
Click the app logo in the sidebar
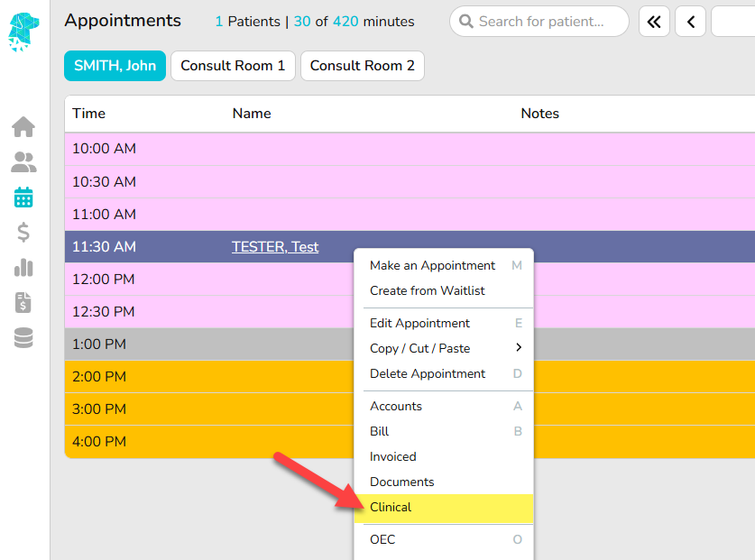[x=23, y=28]
